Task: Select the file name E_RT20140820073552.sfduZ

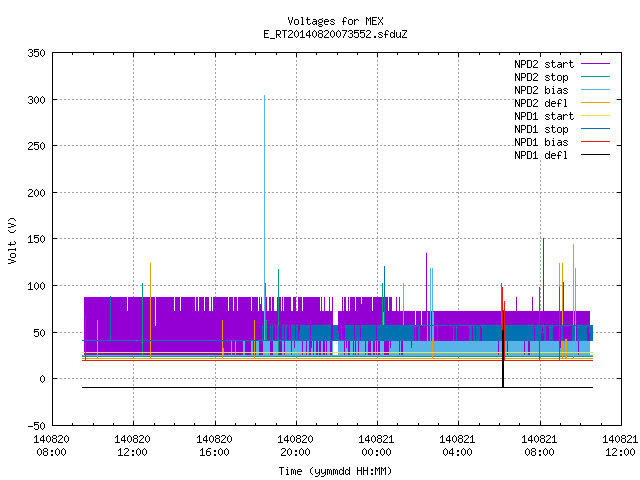Action: (x=335, y=34)
